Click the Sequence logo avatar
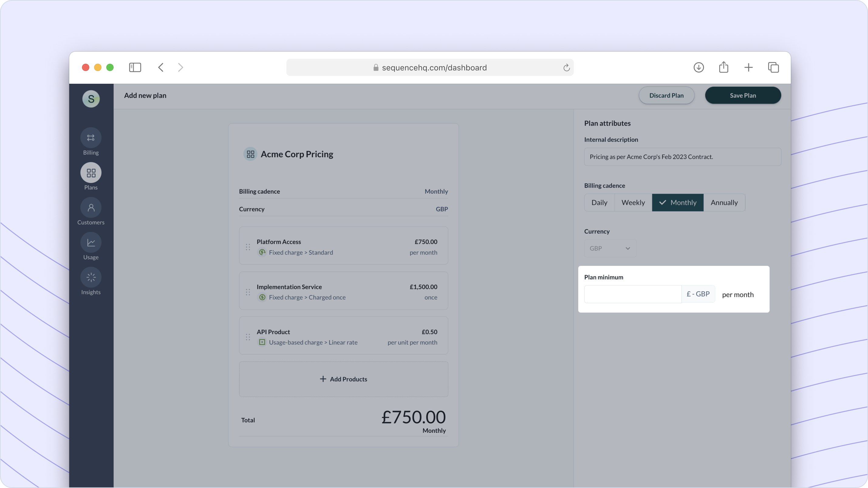 pos(91,99)
